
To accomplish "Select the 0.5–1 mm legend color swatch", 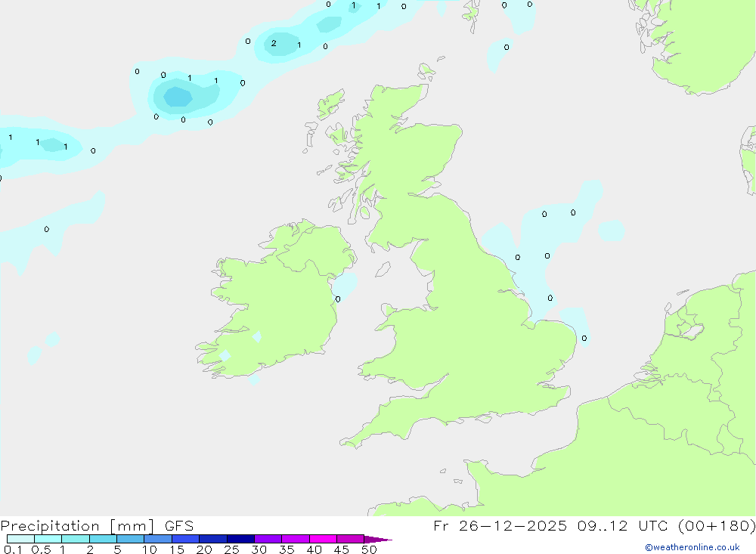I will pyautogui.click(x=48, y=539).
